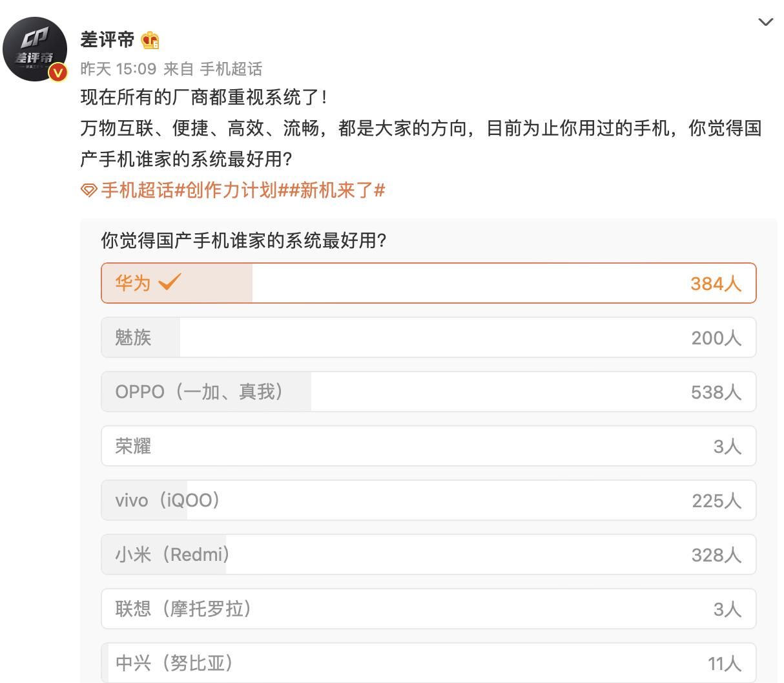
Task: Click the post text 现在所有的厂商都重视系统了！
Action: pos(205,98)
